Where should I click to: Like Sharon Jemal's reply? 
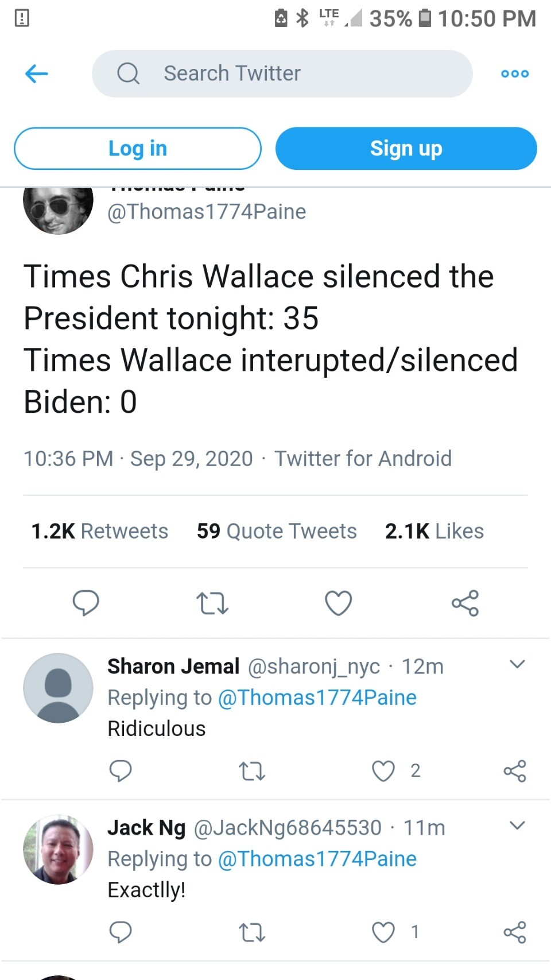coord(383,770)
